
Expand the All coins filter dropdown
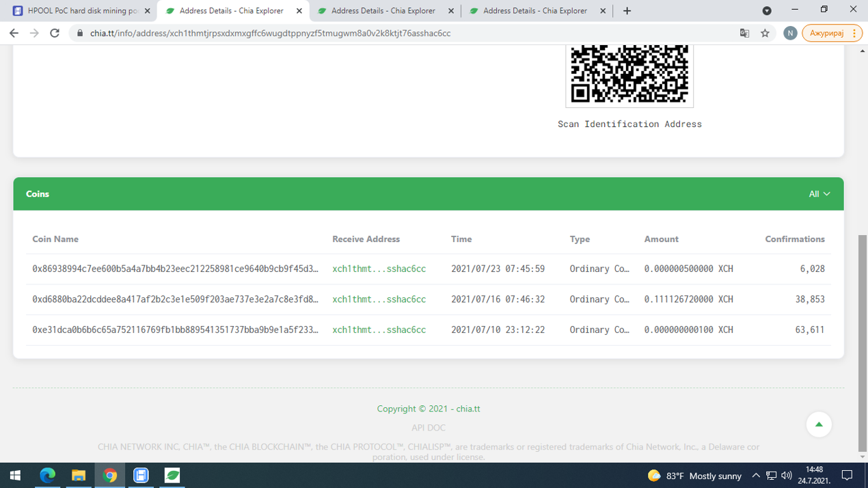[819, 194]
